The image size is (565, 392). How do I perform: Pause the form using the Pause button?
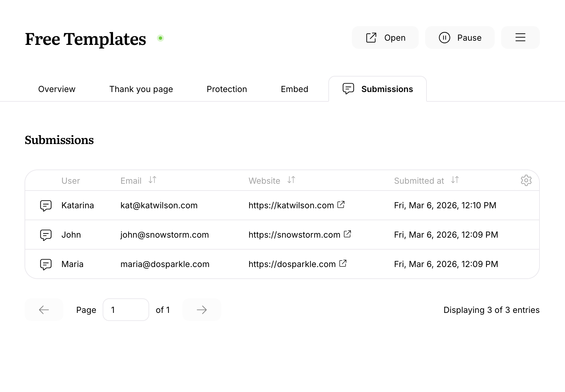(460, 37)
